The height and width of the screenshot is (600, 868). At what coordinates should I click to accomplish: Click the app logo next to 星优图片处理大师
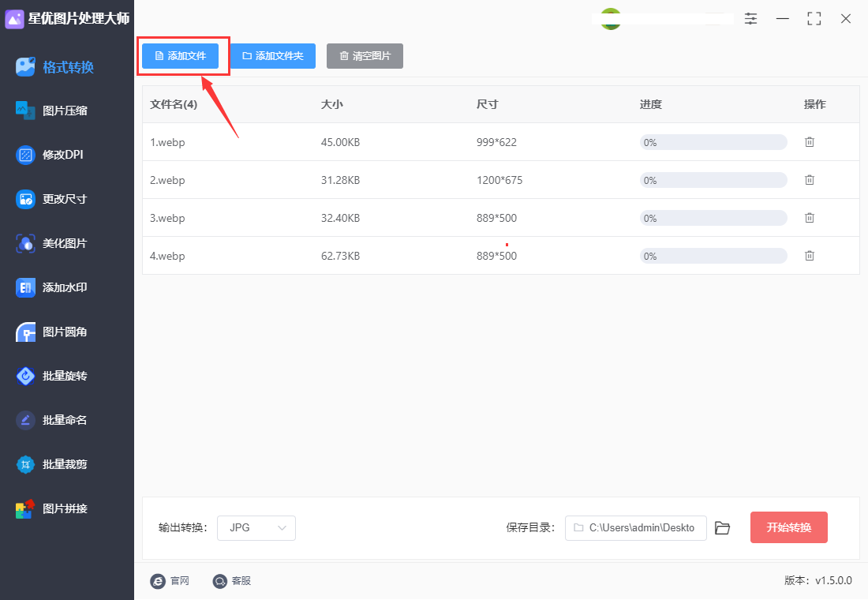(14, 19)
